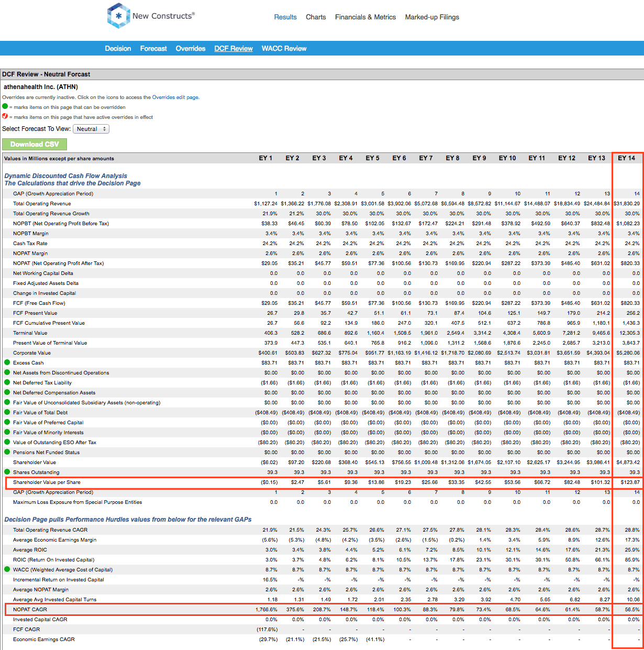The width and height of the screenshot is (644, 650).
Task: Click the Terminal Value row label
Action: (30, 333)
